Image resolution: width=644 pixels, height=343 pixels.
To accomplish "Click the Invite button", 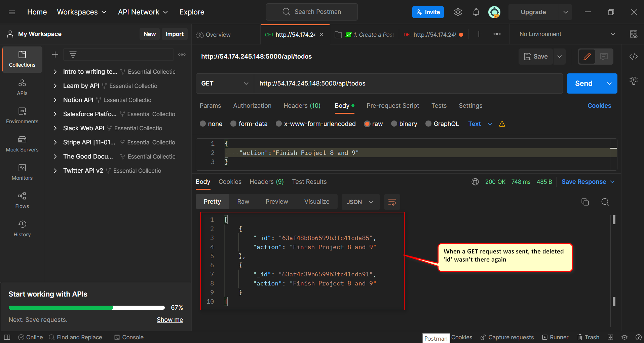I will tap(428, 12).
